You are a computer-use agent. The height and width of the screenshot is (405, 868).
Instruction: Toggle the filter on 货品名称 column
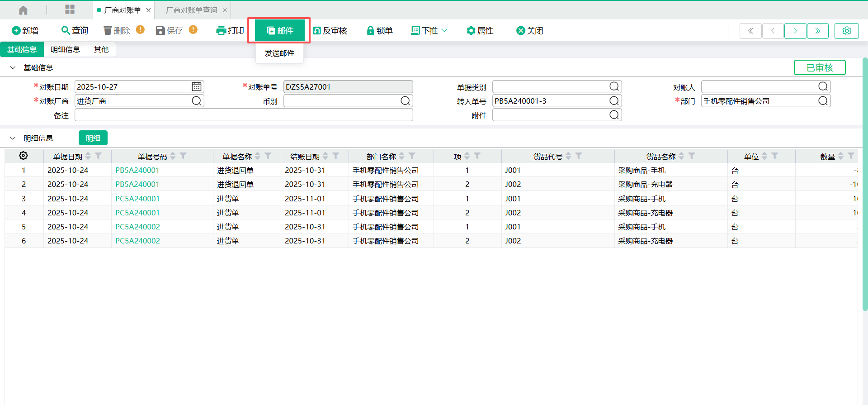(x=692, y=156)
